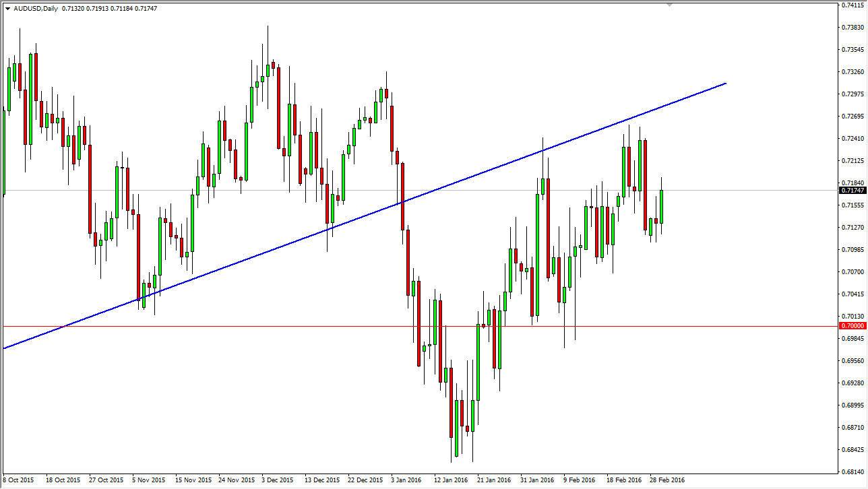Click the scroll-to-end arrow above the chart
Image resolution: width=868 pixels, height=489 pixels.
pos(669,5)
